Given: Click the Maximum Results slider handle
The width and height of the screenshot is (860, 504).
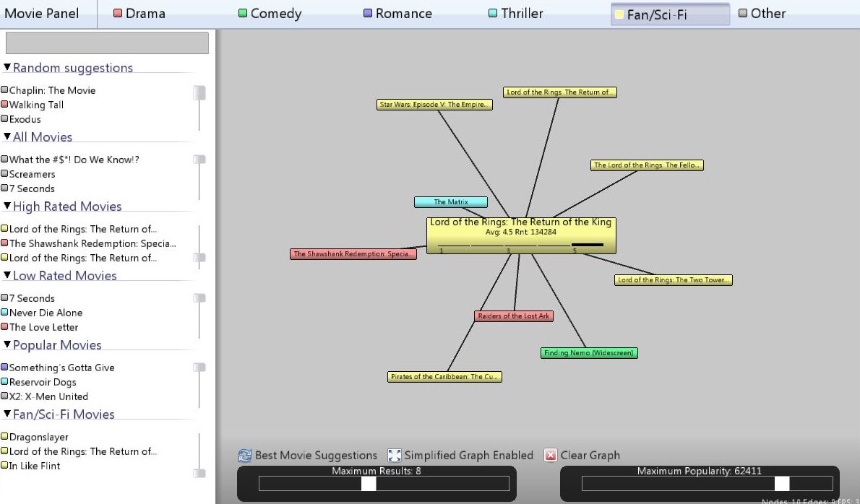Looking at the screenshot, I should pyautogui.click(x=369, y=484).
